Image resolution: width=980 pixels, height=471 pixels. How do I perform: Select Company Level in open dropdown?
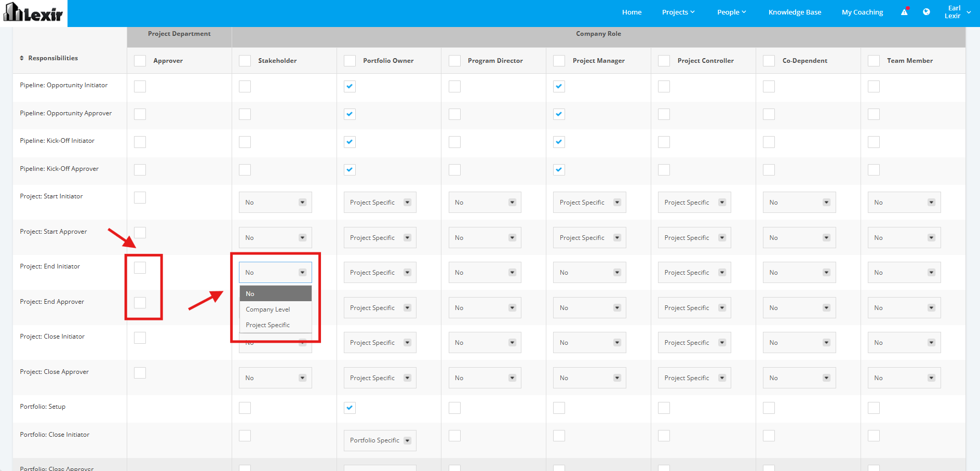tap(275, 309)
